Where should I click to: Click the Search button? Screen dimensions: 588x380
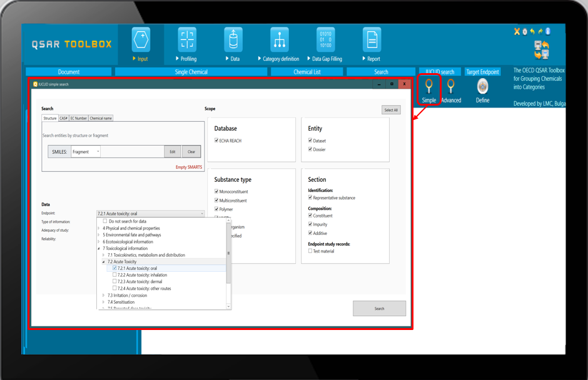click(x=379, y=308)
